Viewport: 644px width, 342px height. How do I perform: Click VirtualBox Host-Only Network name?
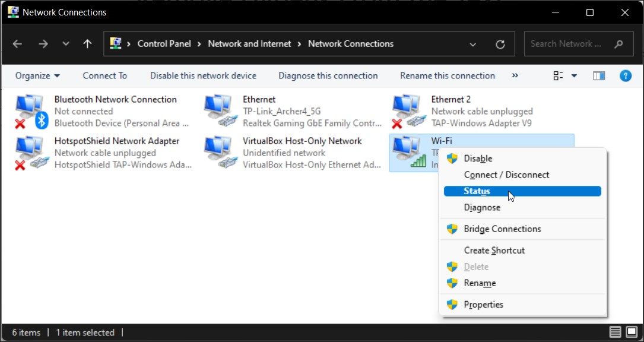pyautogui.click(x=302, y=141)
